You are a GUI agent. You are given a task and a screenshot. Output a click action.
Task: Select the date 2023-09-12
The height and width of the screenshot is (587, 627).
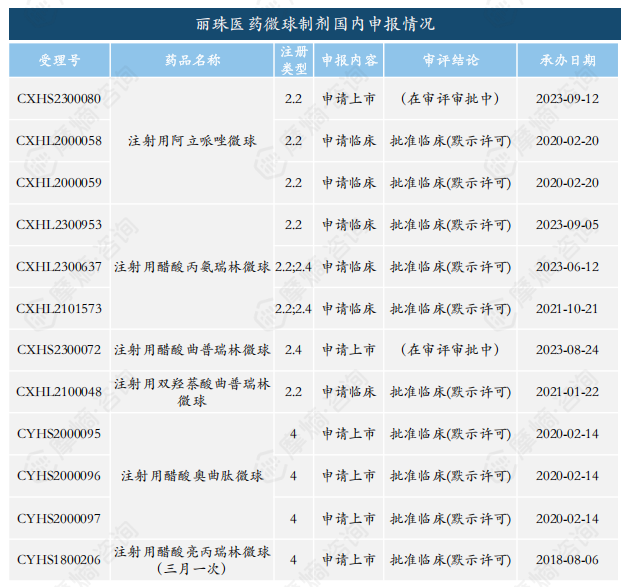(x=567, y=99)
